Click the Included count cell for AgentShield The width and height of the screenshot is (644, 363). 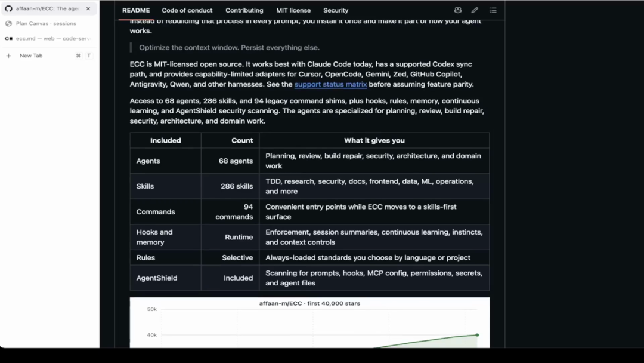(230, 278)
